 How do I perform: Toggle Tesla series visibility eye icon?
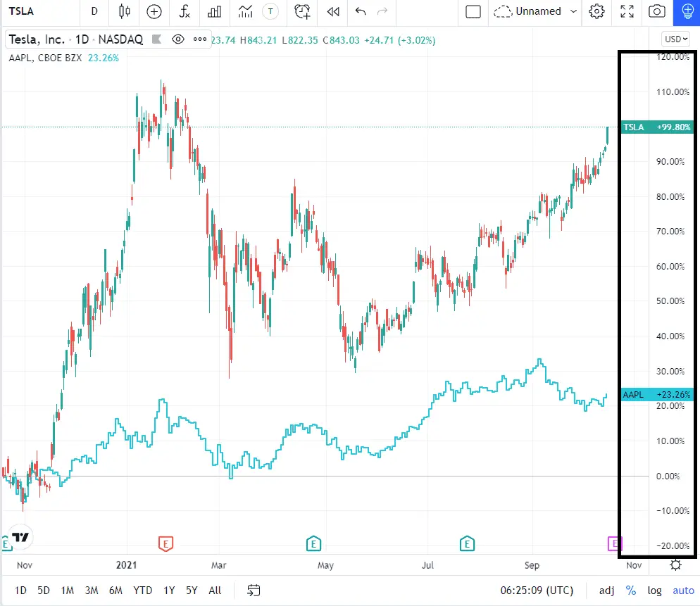pos(177,39)
